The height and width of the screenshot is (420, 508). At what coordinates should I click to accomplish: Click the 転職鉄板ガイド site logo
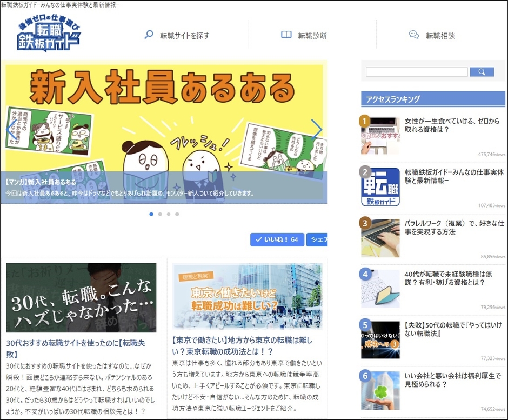point(49,33)
